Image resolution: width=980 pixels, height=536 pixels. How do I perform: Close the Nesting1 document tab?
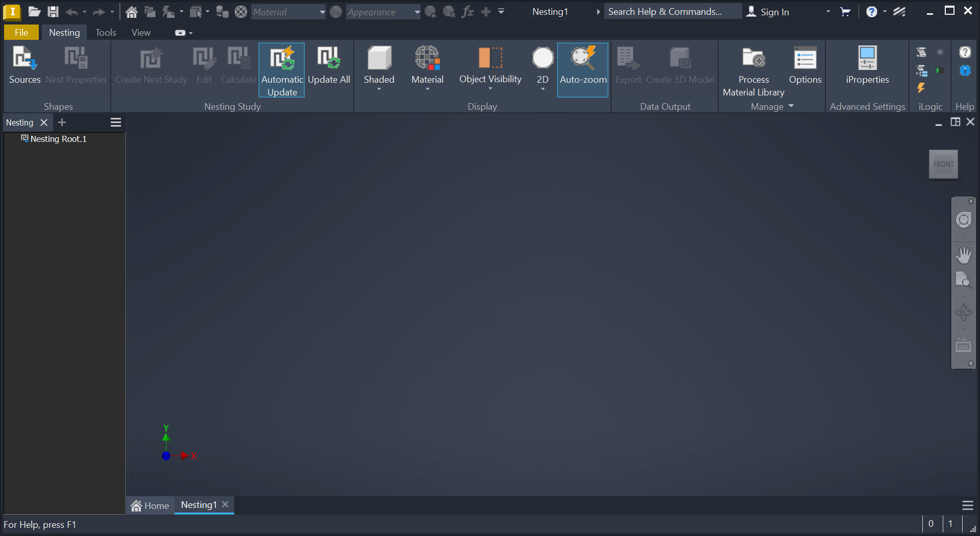click(225, 504)
